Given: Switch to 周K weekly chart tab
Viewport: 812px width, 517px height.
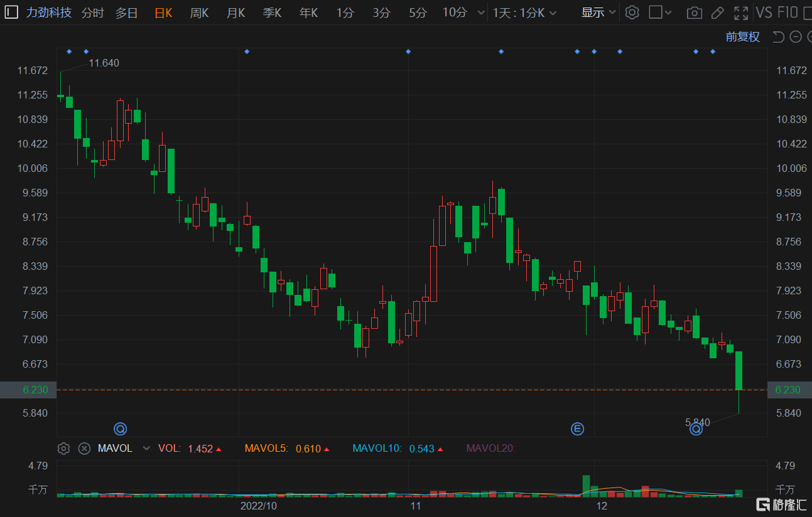Looking at the screenshot, I should [x=199, y=13].
